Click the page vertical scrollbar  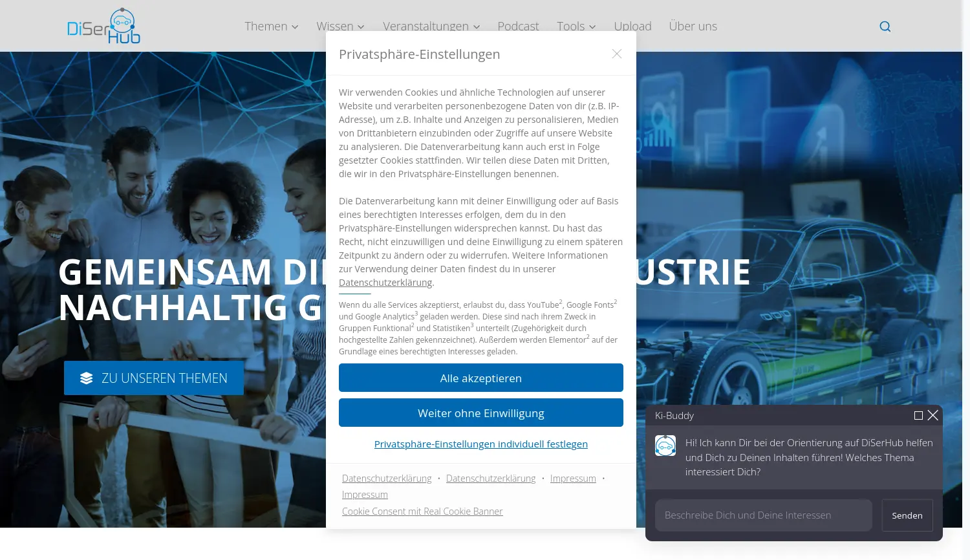click(966, 280)
